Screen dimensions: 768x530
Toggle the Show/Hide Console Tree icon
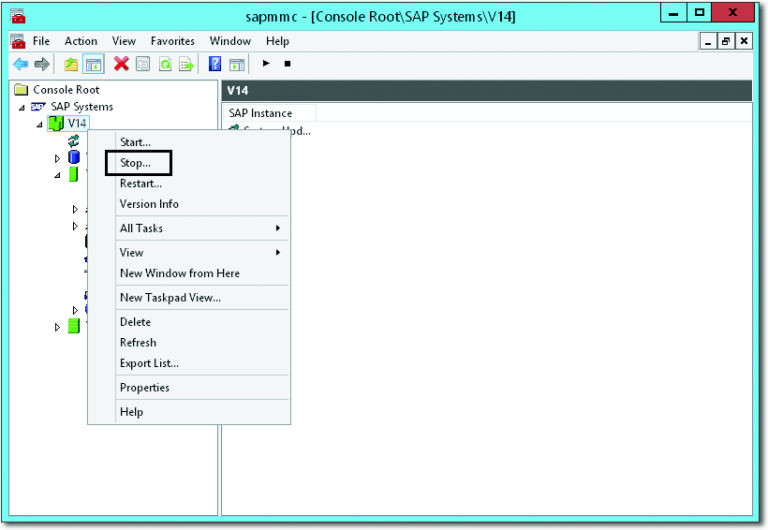coord(93,64)
